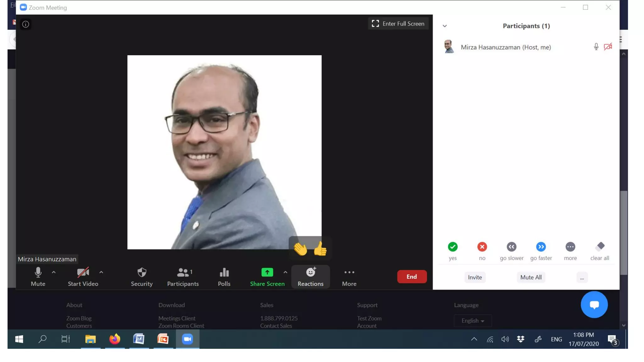Open the More menu with three dots
The image size is (644, 362).
click(349, 277)
